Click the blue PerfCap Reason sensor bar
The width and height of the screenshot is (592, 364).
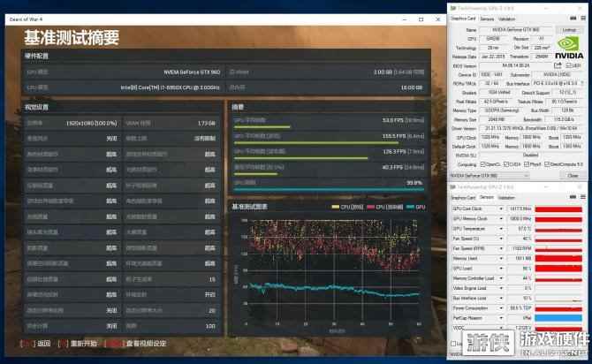558,318
